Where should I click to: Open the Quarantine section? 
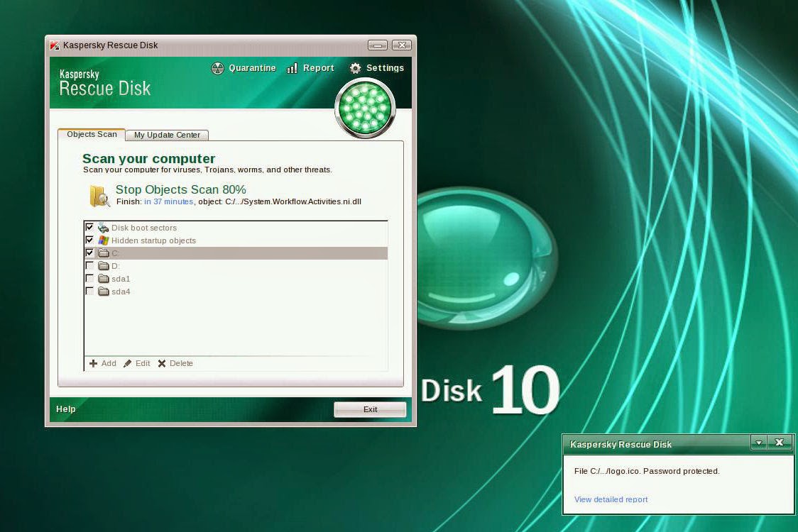(x=244, y=68)
